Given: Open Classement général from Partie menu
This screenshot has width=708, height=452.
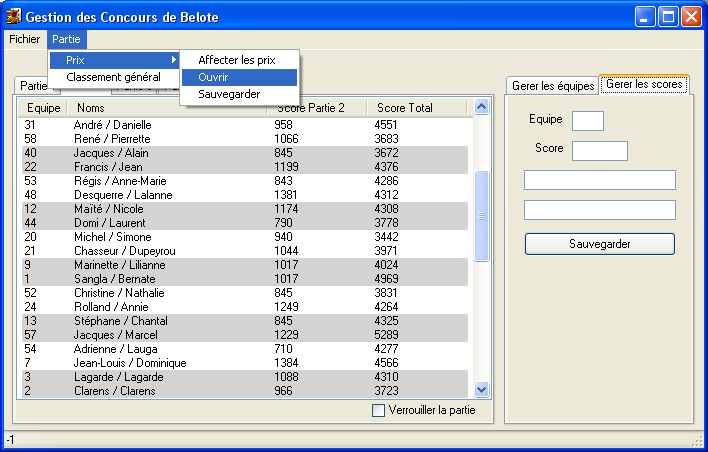Looking at the screenshot, I should coord(113,77).
